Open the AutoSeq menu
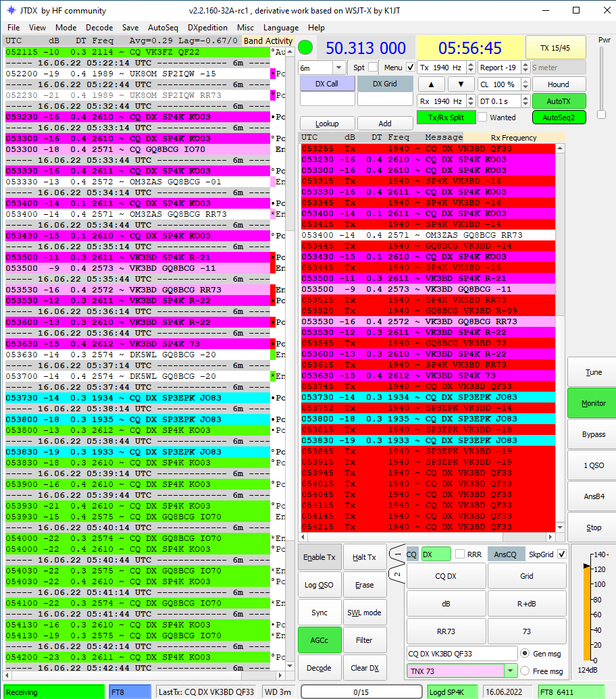 tap(163, 28)
